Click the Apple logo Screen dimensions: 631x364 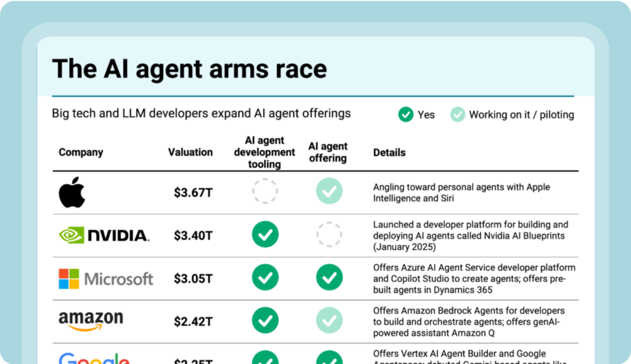coord(72,192)
